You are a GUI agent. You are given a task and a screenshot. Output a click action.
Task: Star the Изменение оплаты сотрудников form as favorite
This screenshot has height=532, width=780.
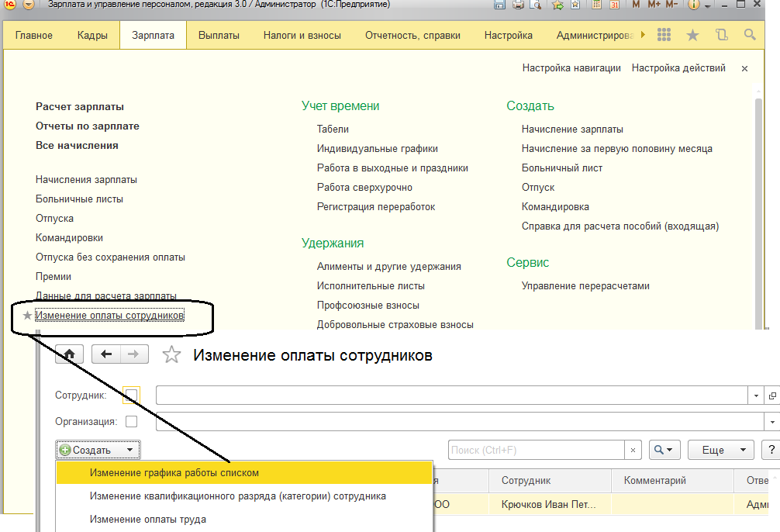tap(171, 355)
